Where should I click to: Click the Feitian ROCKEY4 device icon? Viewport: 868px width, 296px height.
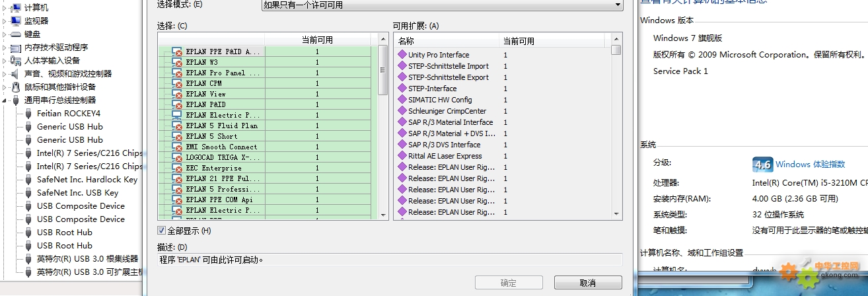(x=28, y=113)
